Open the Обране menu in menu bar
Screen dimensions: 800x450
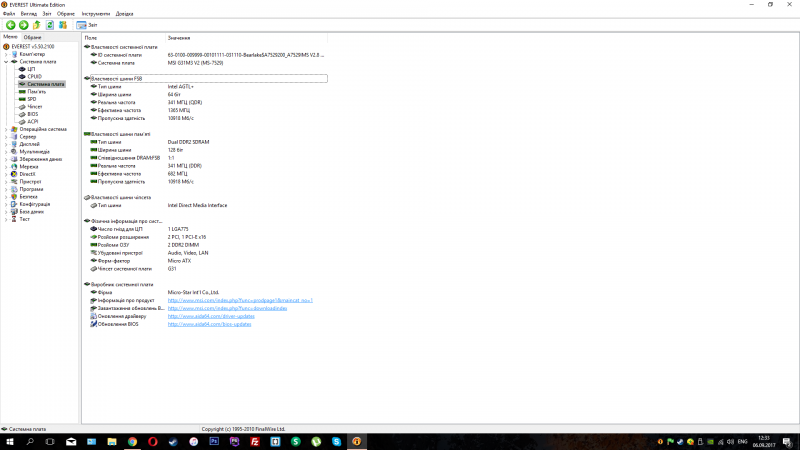coord(66,14)
